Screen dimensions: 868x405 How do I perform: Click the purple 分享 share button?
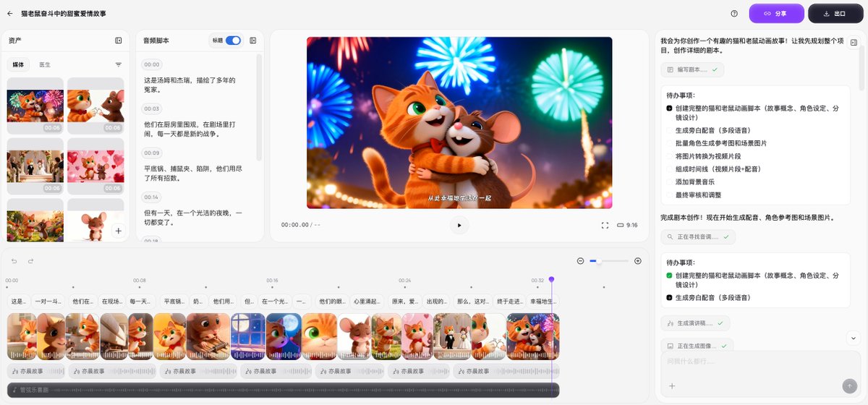[776, 13]
